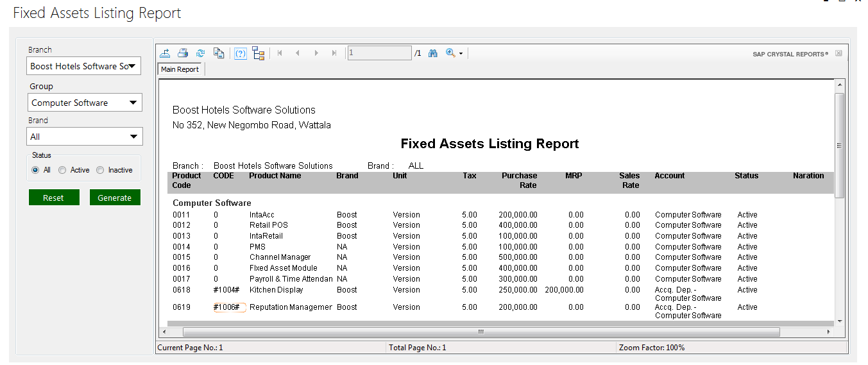The height and width of the screenshot is (365, 868).
Task: Open the Brand dropdown set to All
Action: (85, 137)
